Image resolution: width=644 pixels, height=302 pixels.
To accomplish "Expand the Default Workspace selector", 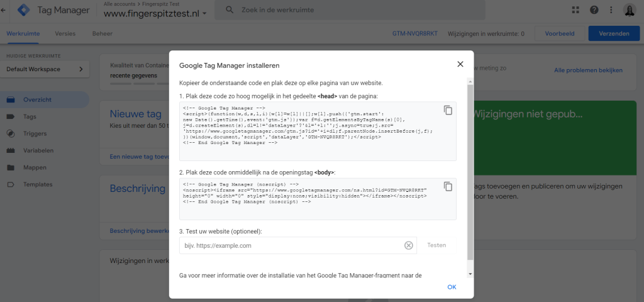I will coord(45,69).
